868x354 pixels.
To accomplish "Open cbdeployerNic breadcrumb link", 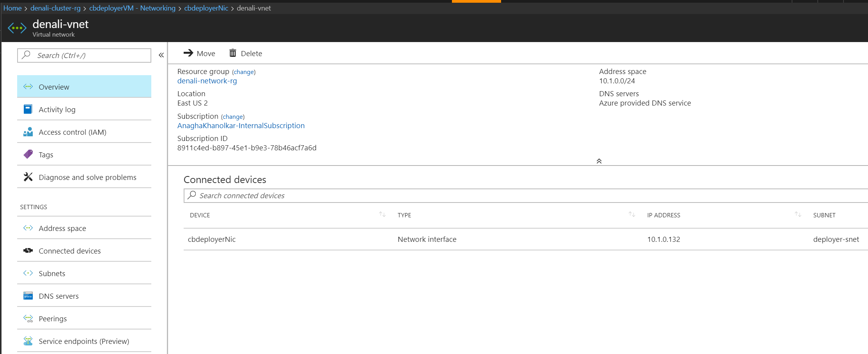I will pyautogui.click(x=206, y=8).
